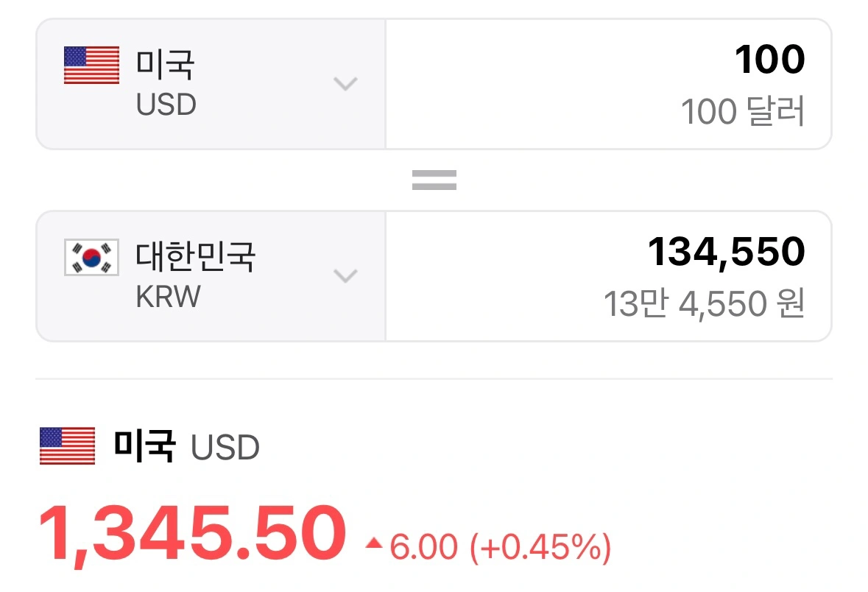This screenshot has width=868, height=592.
Task: Click the 6.00 (+0.45%) change text
Action: pyautogui.click(x=501, y=547)
